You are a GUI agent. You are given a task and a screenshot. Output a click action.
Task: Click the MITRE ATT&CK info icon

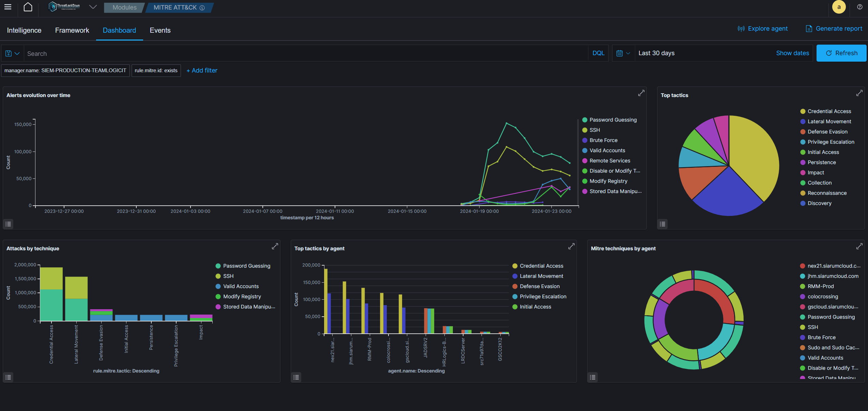point(202,7)
